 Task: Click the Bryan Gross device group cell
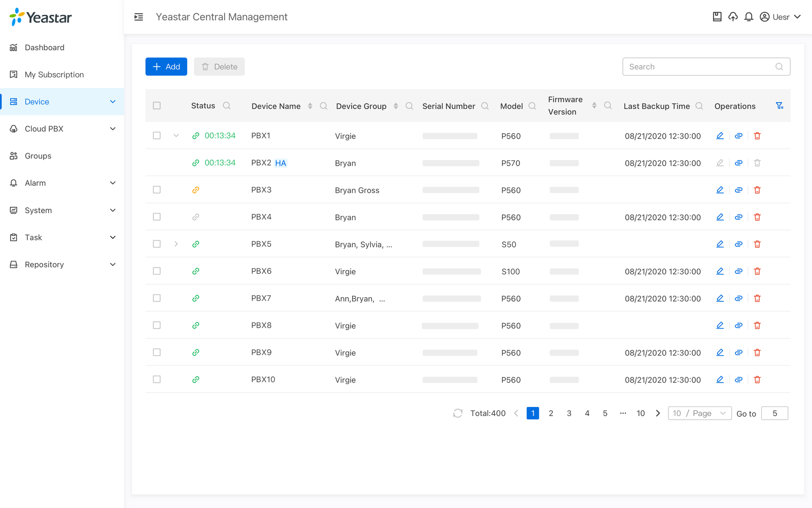pyautogui.click(x=357, y=190)
